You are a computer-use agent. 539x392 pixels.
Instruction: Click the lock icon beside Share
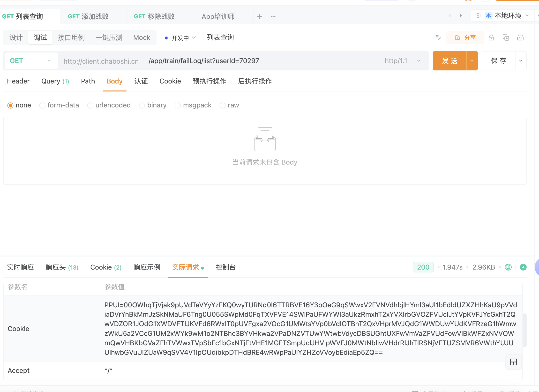click(491, 38)
